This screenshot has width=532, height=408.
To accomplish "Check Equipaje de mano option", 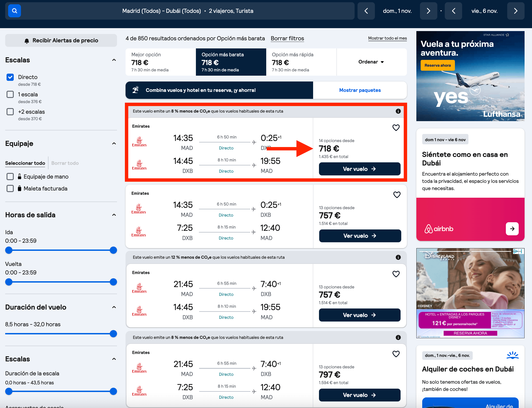I will 10,177.
